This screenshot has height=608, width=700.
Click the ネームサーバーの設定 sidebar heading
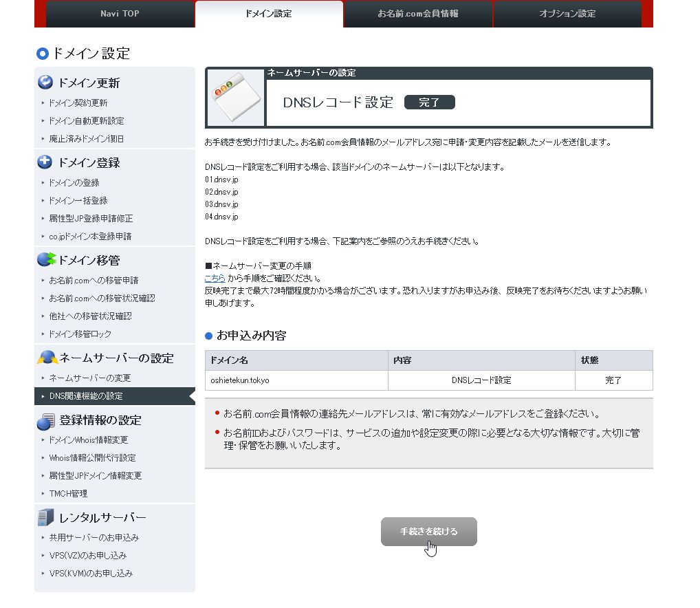click(x=116, y=358)
